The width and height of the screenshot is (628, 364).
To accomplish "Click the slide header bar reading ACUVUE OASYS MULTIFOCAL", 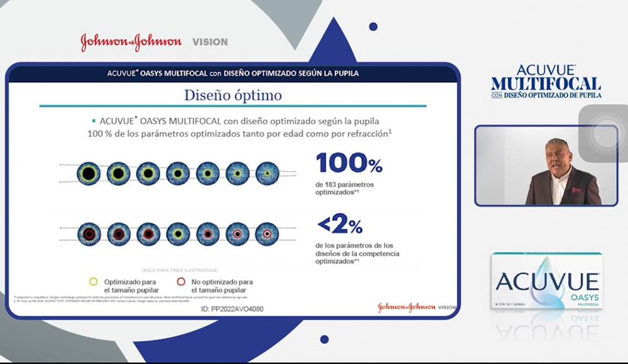I will pyautogui.click(x=232, y=73).
